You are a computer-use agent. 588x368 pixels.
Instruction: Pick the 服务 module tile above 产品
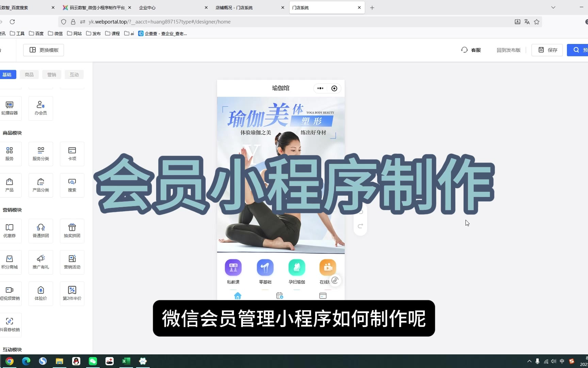click(10, 154)
